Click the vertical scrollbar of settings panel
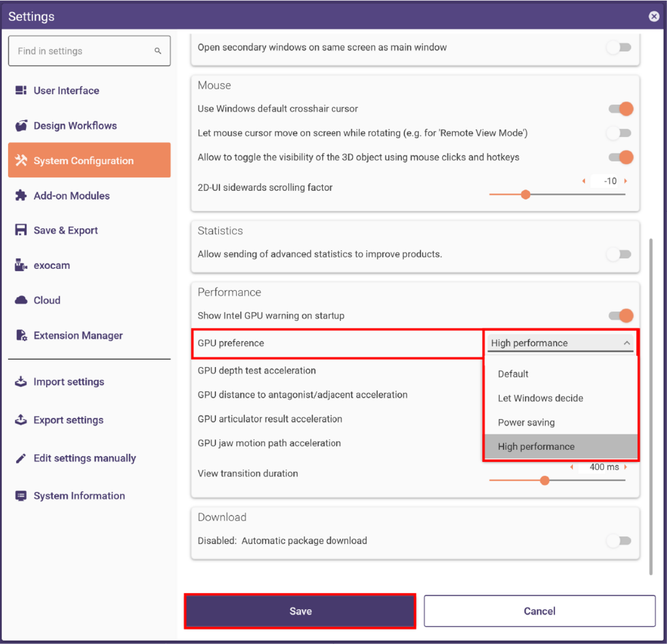The width and height of the screenshot is (667, 644). pos(651,406)
